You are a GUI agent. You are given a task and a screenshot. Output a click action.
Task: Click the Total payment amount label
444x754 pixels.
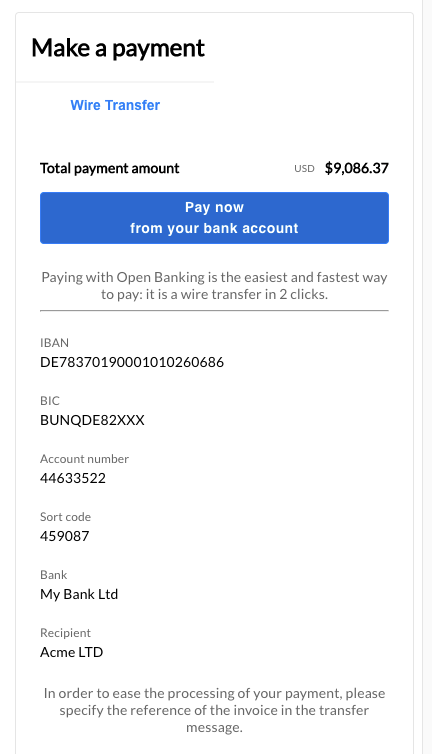coord(110,168)
